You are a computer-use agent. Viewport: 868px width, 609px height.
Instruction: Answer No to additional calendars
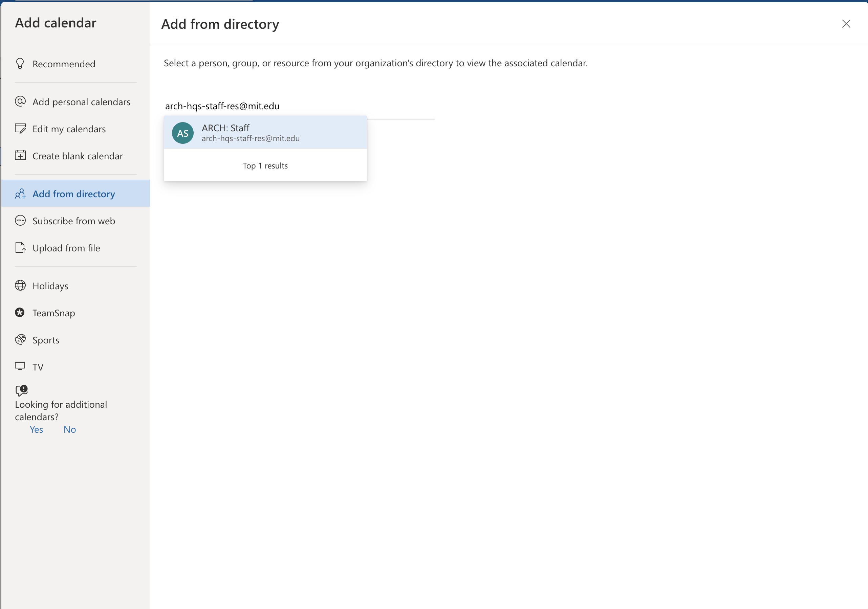point(69,430)
